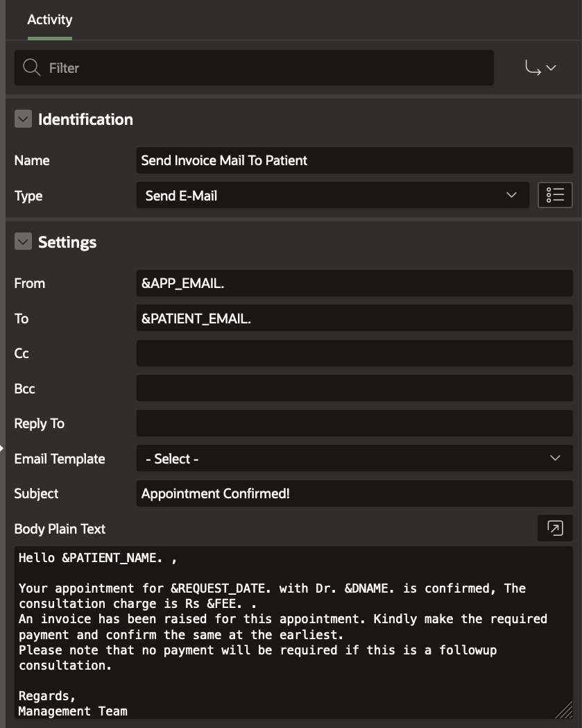Click the search magnifier icon in Filter
The image size is (582, 728).
pyautogui.click(x=32, y=68)
